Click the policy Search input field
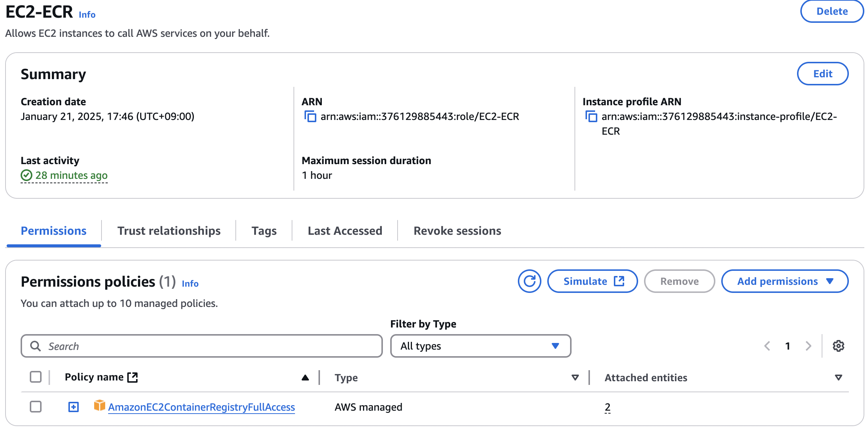The image size is (868, 432). pyautogui.click(x=202, y=346)
